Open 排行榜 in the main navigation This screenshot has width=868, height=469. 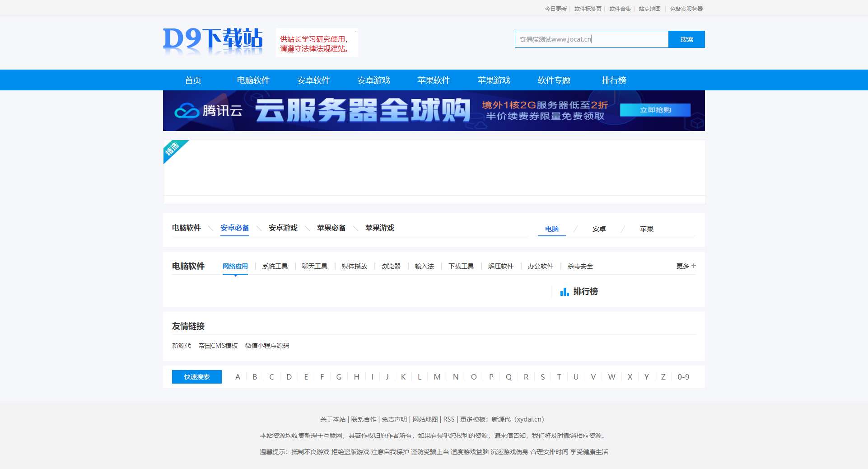pyautogui.click(x=614, y=80)
